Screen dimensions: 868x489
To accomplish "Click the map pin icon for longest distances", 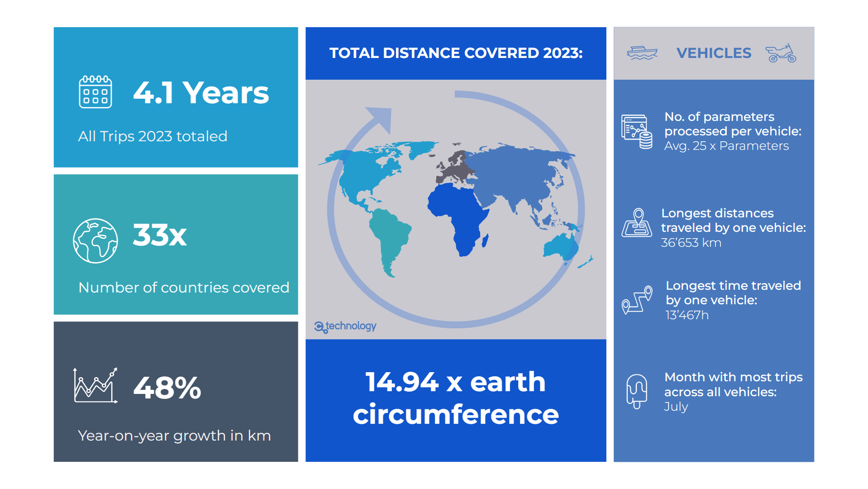I will tap(637, 222).
